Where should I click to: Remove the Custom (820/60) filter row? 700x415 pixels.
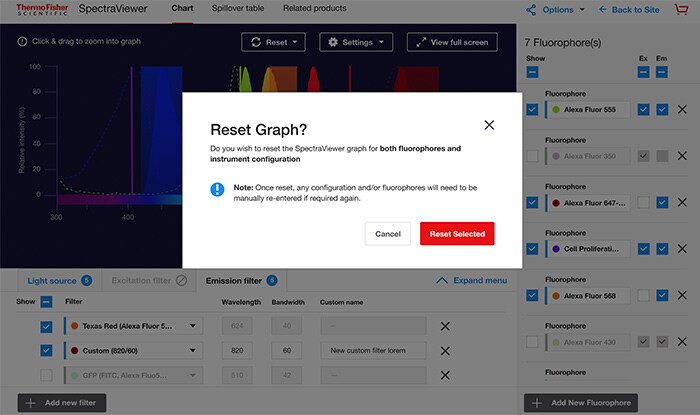click(x=445, y=351)
